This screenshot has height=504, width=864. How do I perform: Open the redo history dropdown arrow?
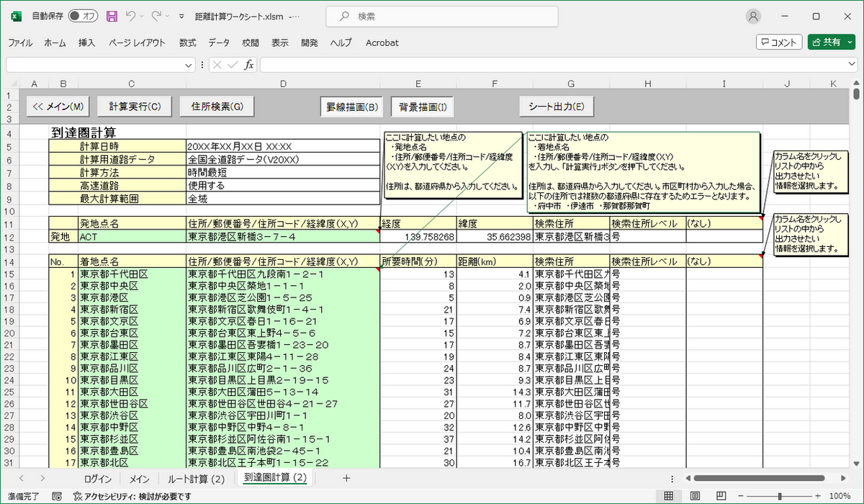coord(168,16)
